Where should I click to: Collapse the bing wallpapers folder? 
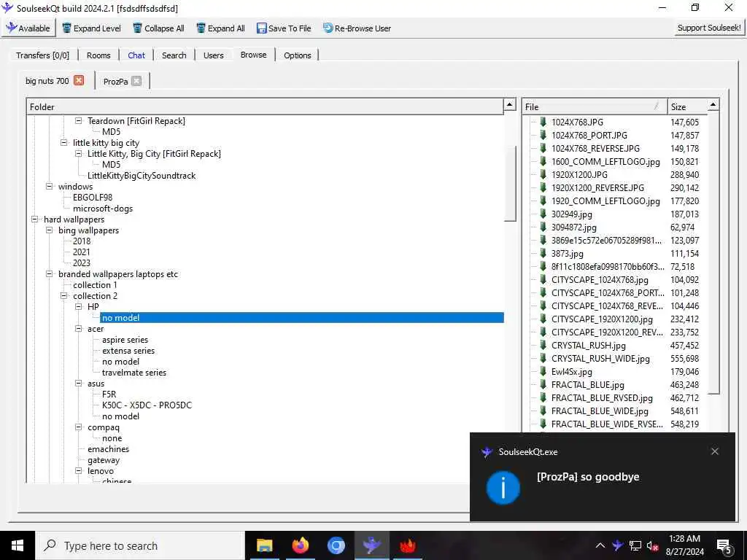[x=49, y=230]
